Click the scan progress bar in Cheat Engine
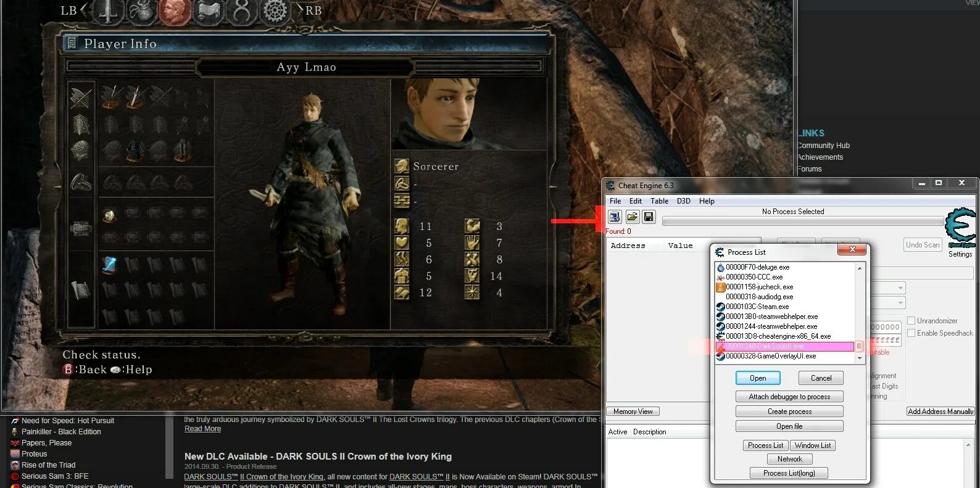The height and width of the screenshot is (488, 980). point(802,221)
